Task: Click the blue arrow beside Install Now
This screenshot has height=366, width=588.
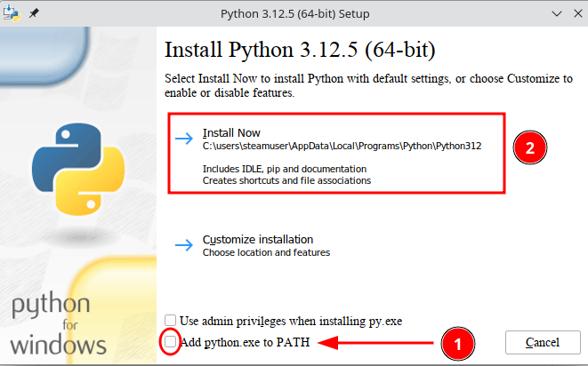Action: pyautogui.click(x=184, y=138)
